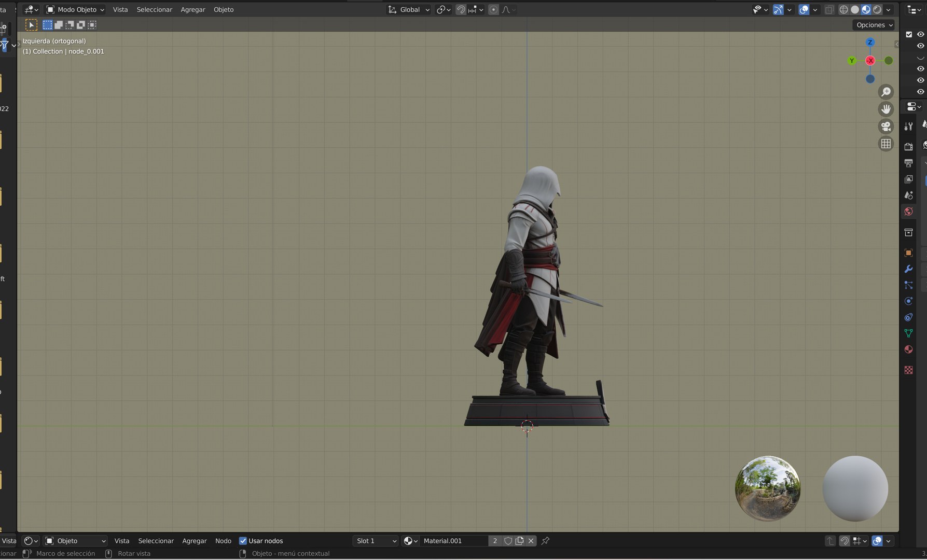This screenshot has height=560, width=927.
Task: Toggle viewport gizmo display button
Action: click(x=778, y=10)
